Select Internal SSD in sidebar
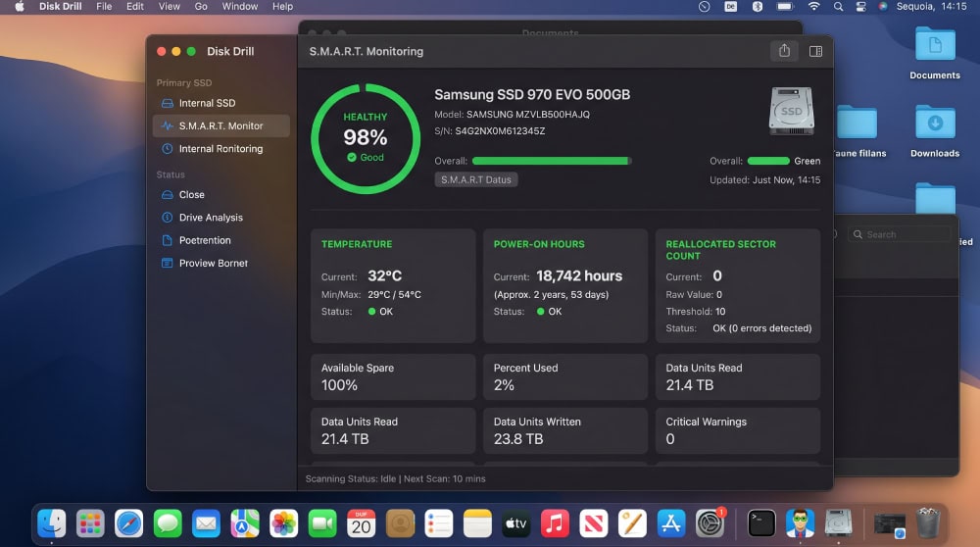 point(221,103)
